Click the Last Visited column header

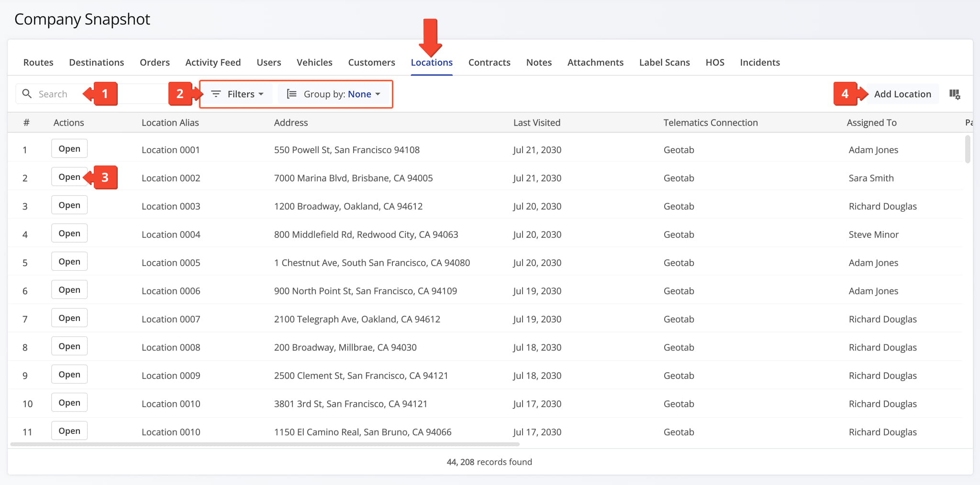pos(536,122)
